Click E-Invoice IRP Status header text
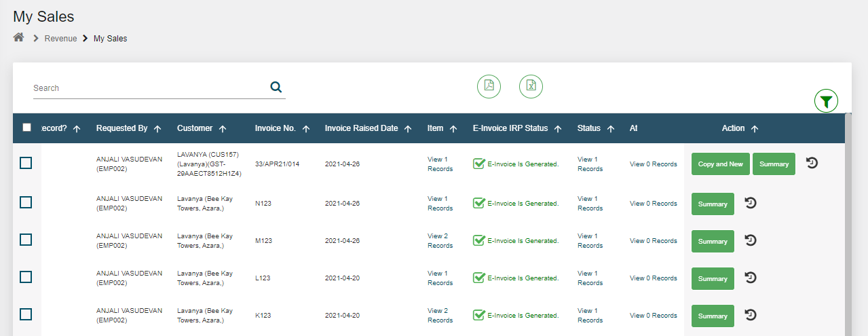The image size is (868, 336). (x=510, y=128)
